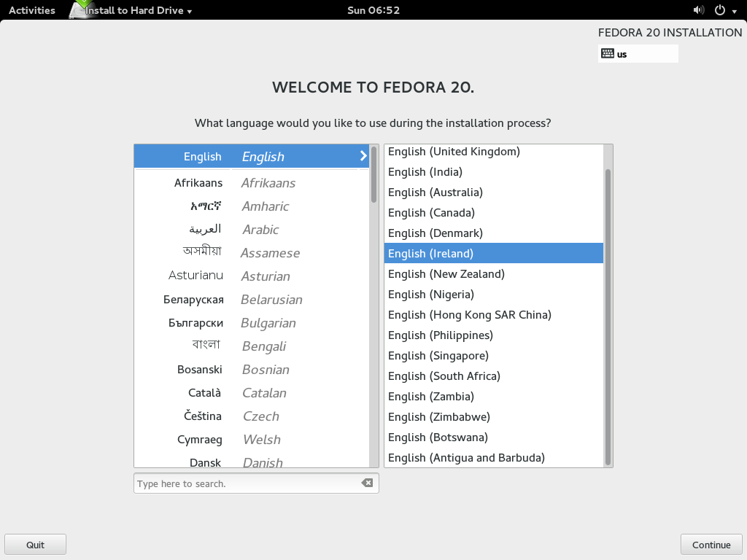The width and height of the screenshot is (747, 560).
Task: Choose English (Nigeria) locale
Action: (x=494, y=295)
